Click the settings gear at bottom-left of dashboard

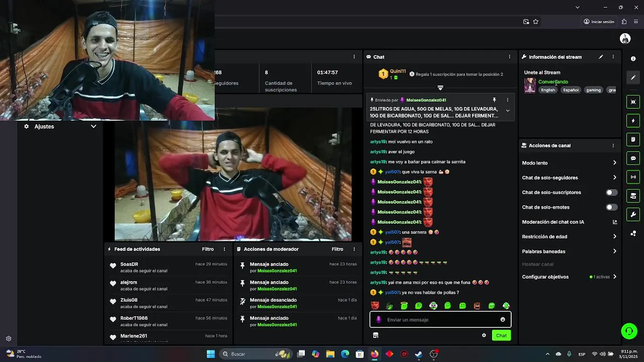(x=9, y=339)
